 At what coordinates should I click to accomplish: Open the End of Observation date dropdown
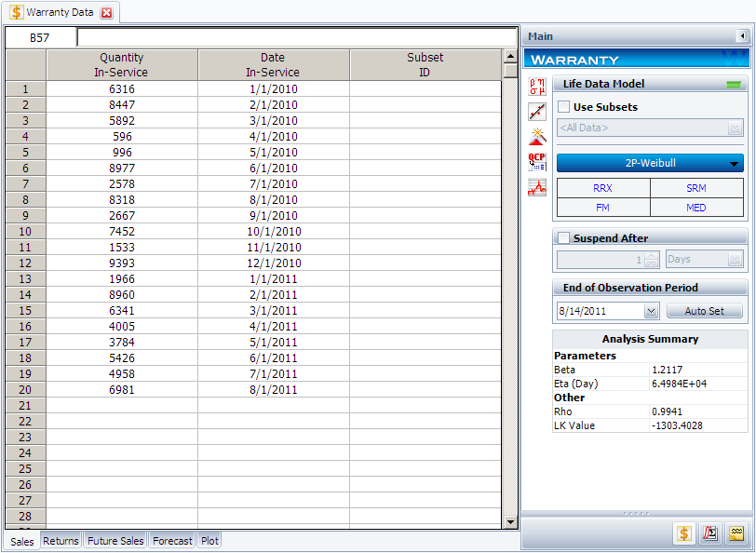point(650,311)
